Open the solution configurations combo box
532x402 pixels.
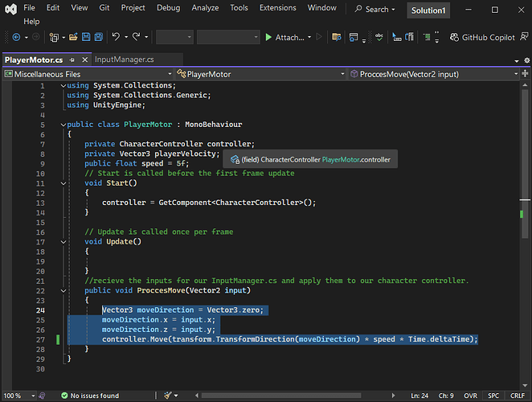pos(174,37)
